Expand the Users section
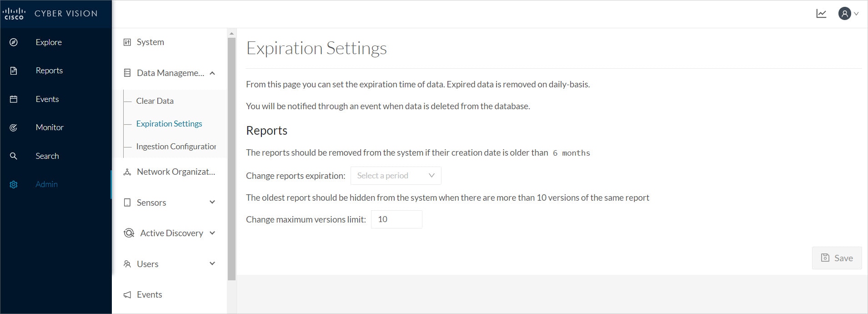This screenshot has width=868, height=314. [212, 263]
